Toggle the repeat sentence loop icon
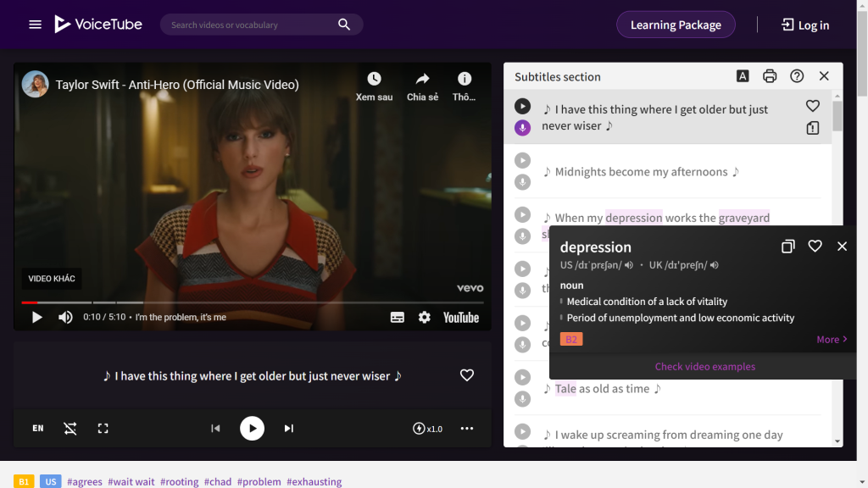This screenshot has width=868, height=488. pos(70,428)
